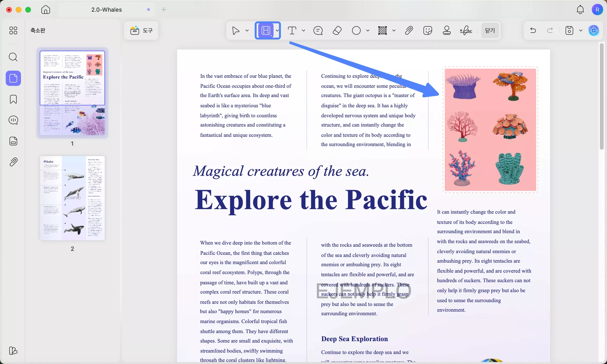Add a new tab with plus
The image size is (607, 364).
pyautogui.click(x=164, y=10)
